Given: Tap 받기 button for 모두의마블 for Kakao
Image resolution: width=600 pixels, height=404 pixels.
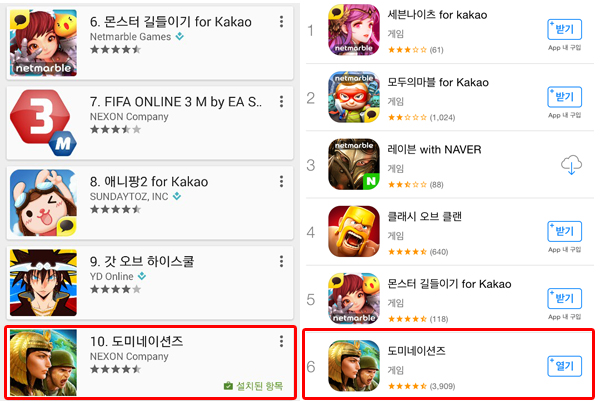Looking at the screenshot, I should [x=565, y=97].
